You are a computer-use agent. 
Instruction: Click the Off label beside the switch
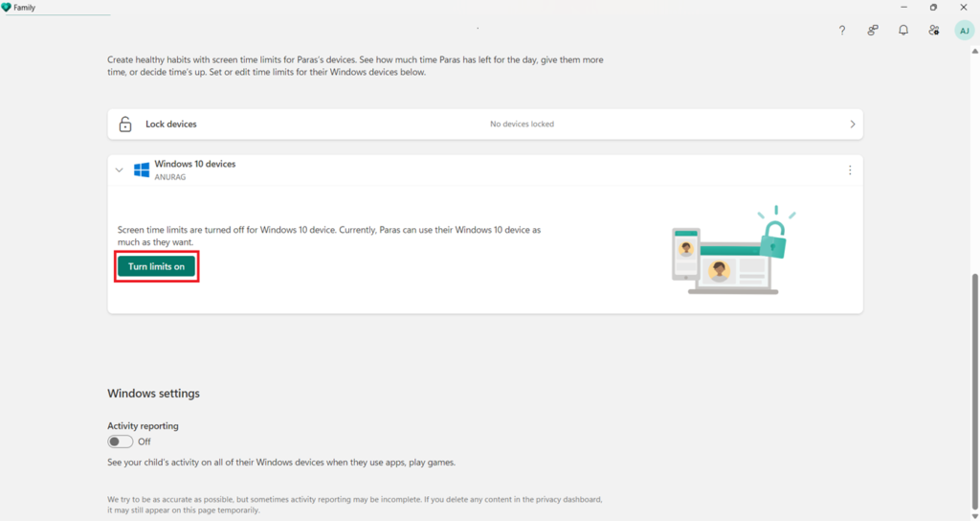tap(145, 442)
